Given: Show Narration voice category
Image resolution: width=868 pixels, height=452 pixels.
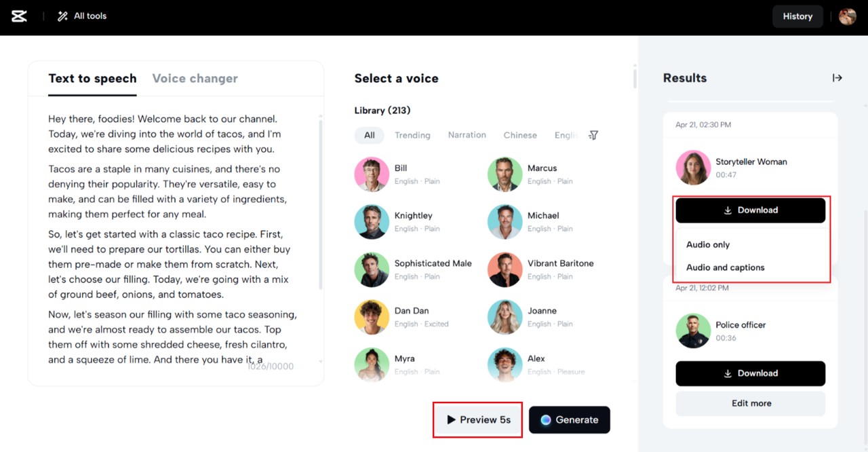Looking at the screenshot, I should [x=467, y=135].
